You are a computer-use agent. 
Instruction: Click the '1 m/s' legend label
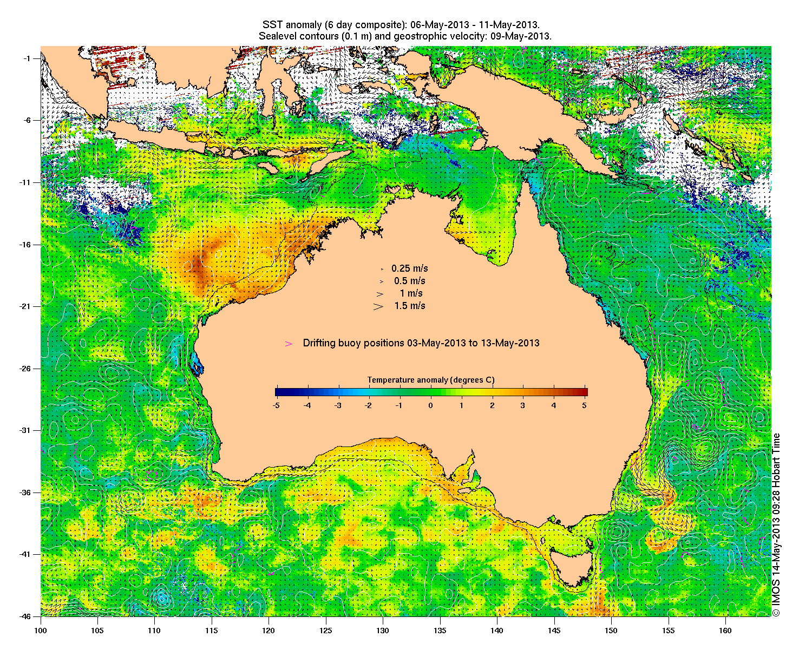[x=411, y=293]
